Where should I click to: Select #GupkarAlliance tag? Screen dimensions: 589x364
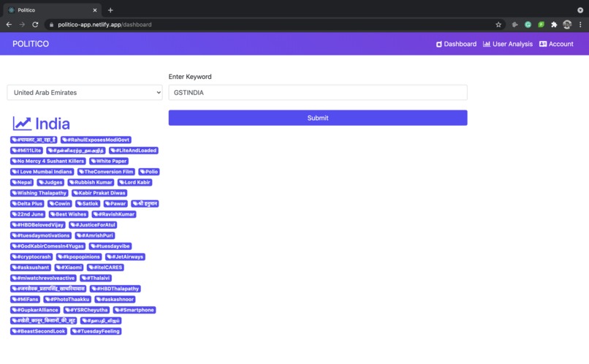coord(35,310)
